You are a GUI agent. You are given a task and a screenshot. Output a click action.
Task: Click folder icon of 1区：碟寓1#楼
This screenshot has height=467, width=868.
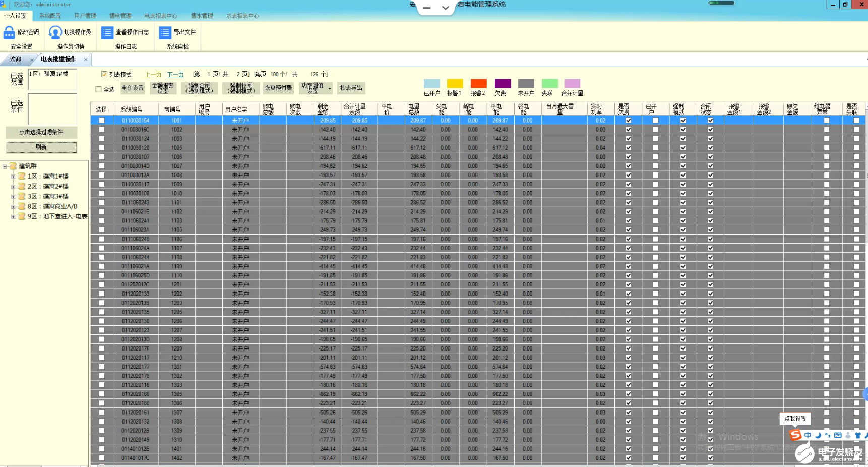tap(22, 177)
